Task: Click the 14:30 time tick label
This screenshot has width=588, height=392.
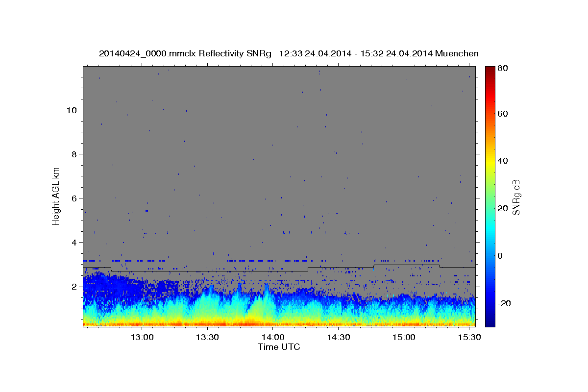Action: point(338,337)
